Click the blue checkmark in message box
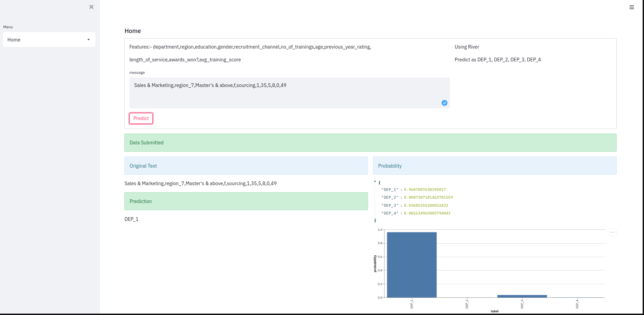The height and width of the screenshot is (315, 644). (x=444, y=103)
